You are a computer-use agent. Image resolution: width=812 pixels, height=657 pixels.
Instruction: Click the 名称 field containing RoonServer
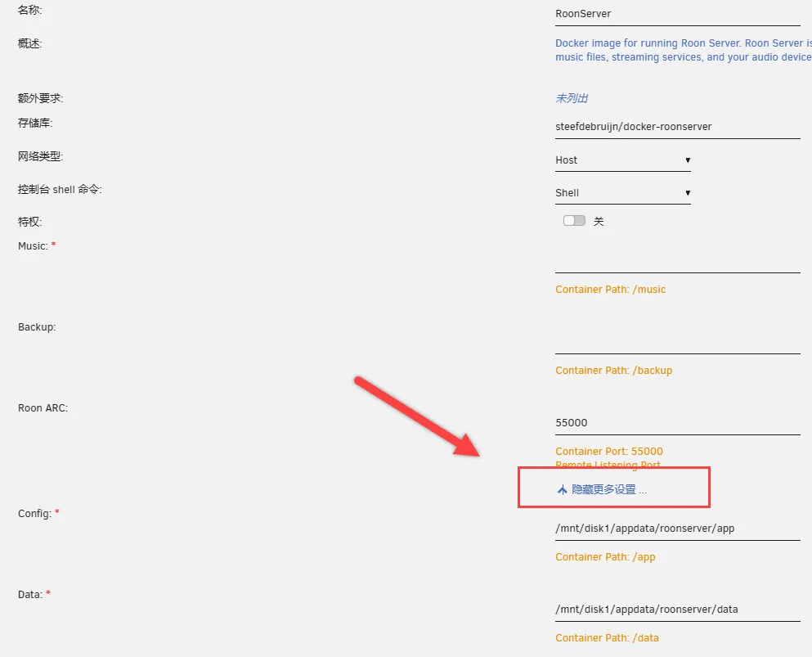point(677,14)
